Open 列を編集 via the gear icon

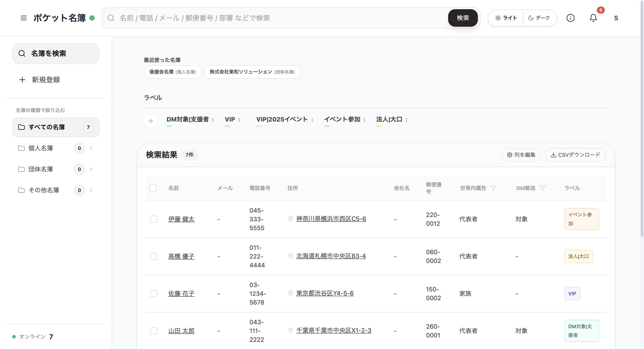(x=510, y=155)
